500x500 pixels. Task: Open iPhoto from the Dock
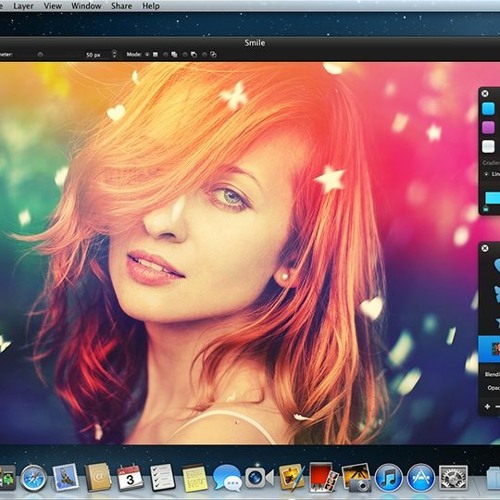356,477
